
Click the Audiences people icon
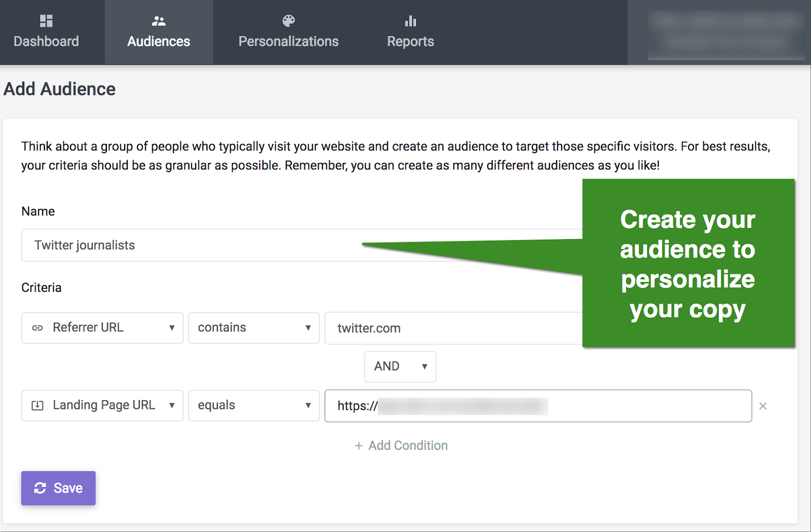159,21
